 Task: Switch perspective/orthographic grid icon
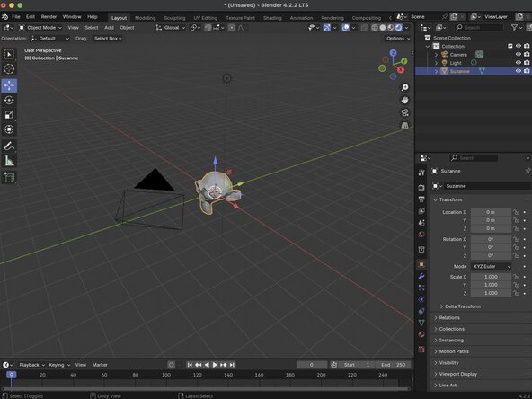point(404,125)
